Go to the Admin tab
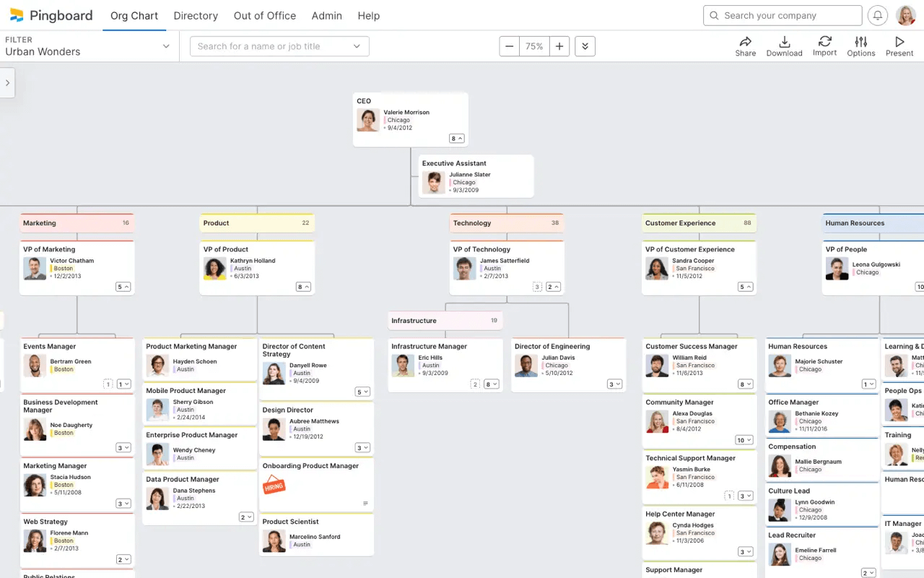 pyautogui.click(x=326, y=15)
